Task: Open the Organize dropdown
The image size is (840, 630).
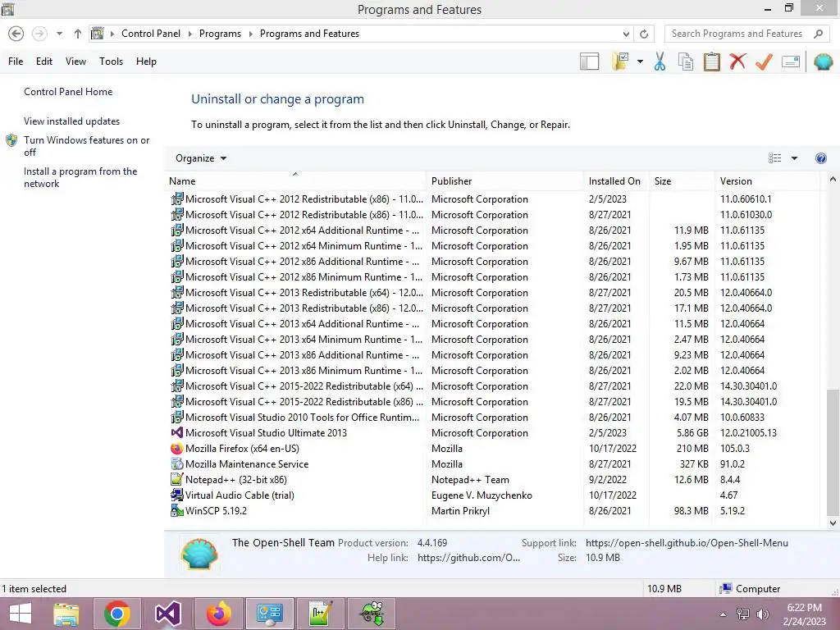Action: [201, 158]
